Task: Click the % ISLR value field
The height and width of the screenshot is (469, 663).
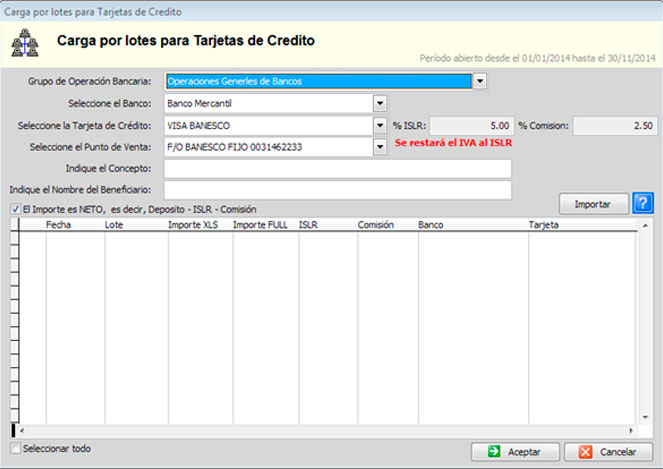Action: tap(471, 126)
